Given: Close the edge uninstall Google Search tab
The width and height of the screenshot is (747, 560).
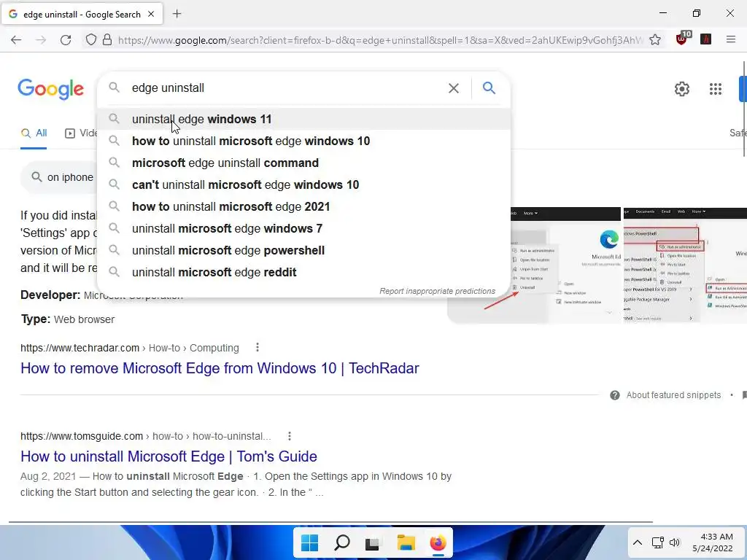Looking at the screenshot, I should pos(151,14).
